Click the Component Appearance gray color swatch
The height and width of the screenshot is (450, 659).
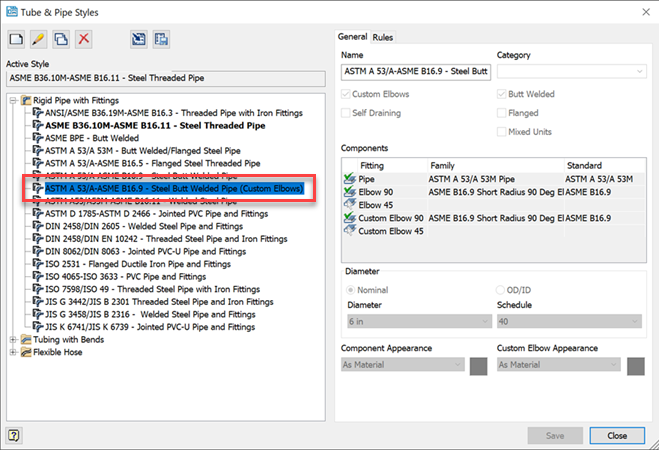pos(478,366)
